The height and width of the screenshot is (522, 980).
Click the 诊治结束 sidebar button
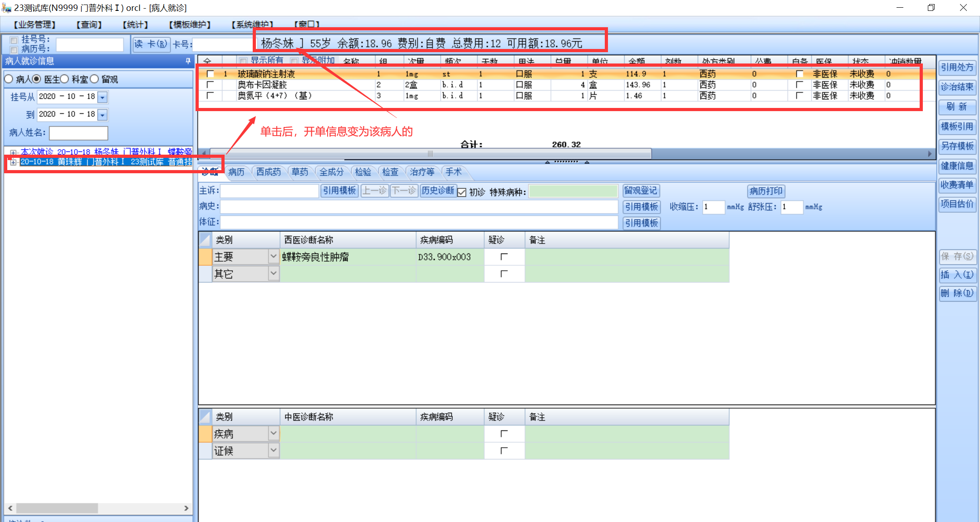tap(957, 87)
